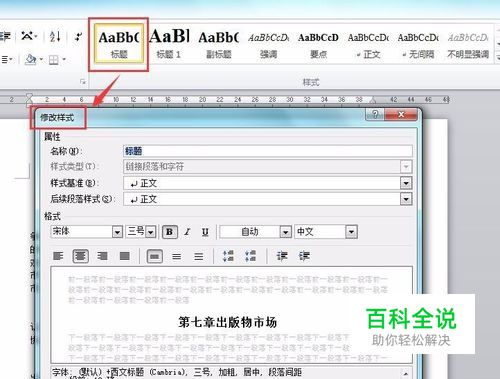This screenshot has height=379, width=500.
Task: Apply the 标题 1 style
Action: tap(169, 44)
